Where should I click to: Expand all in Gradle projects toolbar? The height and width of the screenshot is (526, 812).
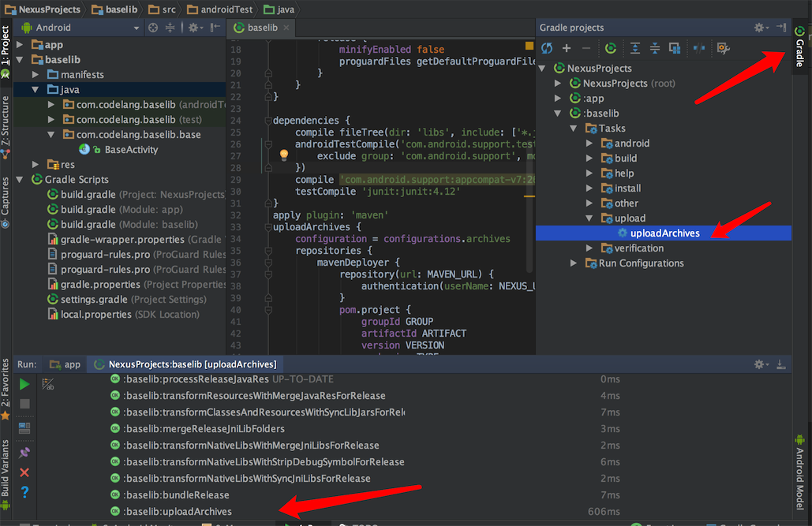[x=635, y=49]
